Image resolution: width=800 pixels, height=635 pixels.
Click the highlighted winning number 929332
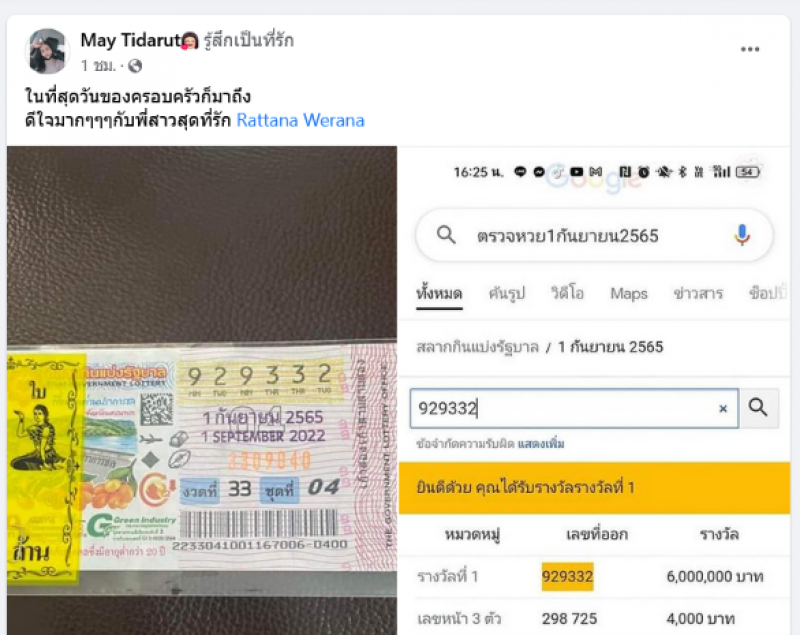(567, 577)
